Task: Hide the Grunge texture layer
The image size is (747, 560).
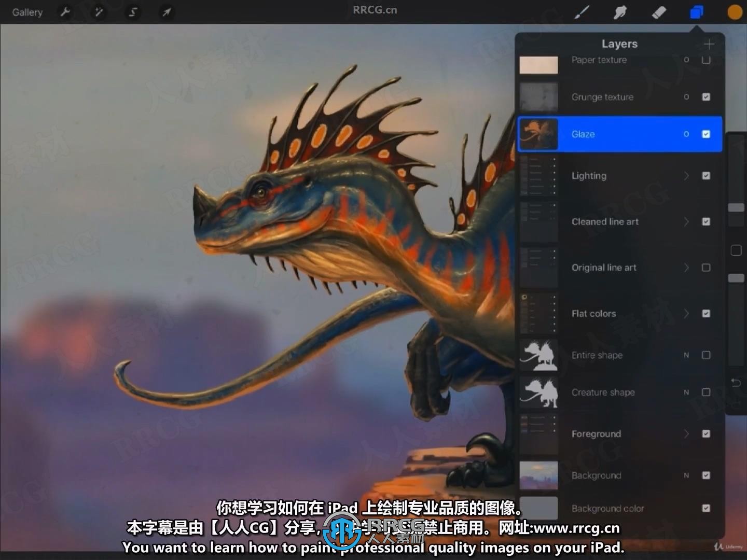Action: click(x=706, y=97)
